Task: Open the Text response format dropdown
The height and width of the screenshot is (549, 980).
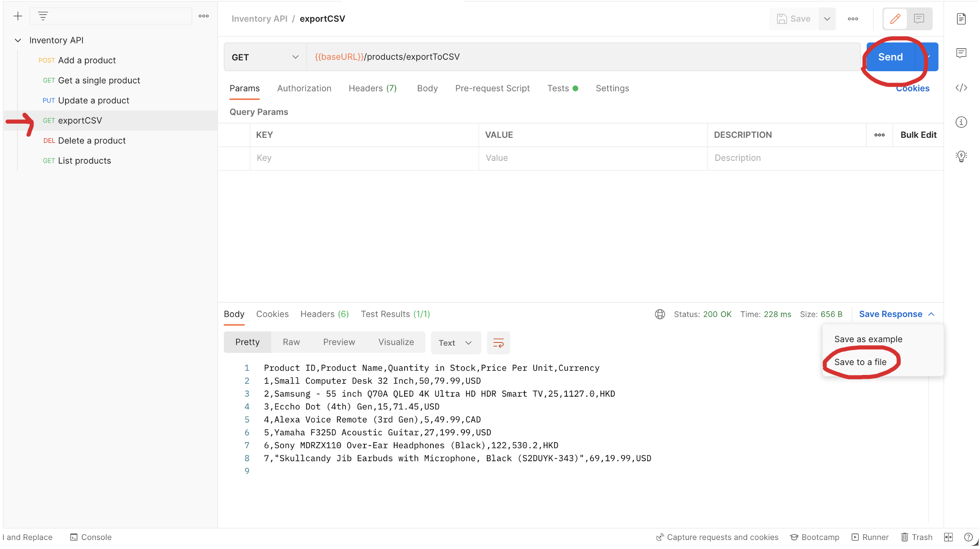Action: coord(455,342)
